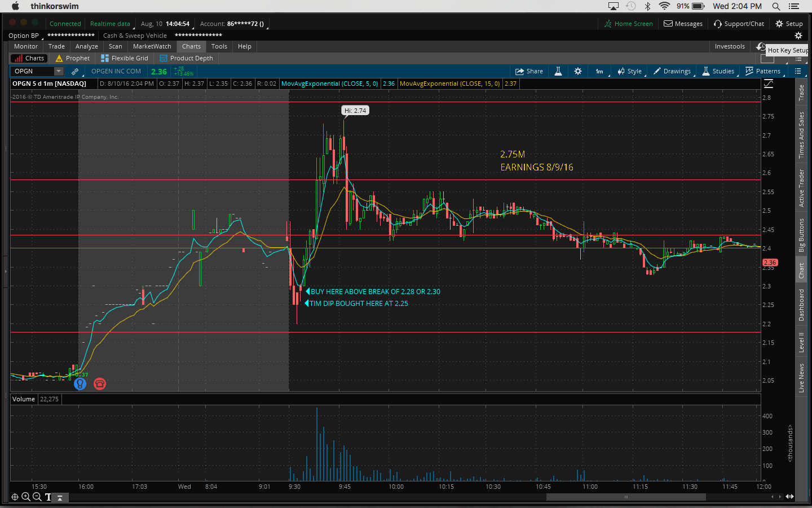Click the symbol link chain icon

(x=75, y=71)
